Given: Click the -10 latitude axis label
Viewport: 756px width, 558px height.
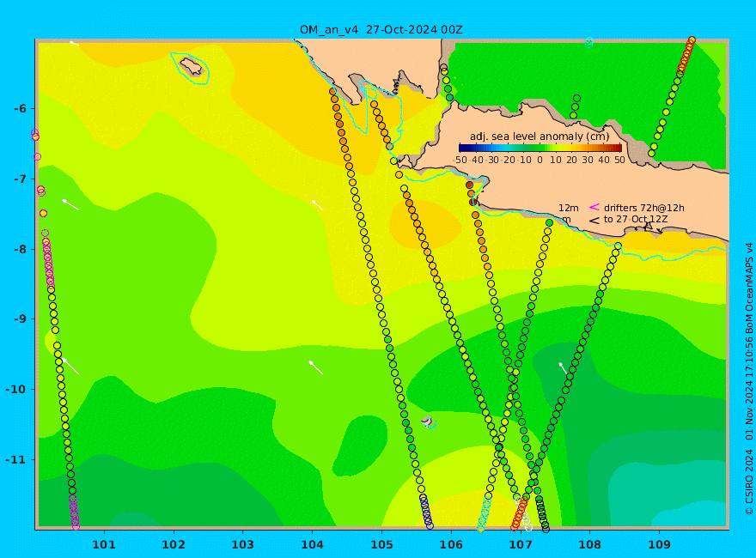Looking at the screenshot, I should click(x=17, y=390).
